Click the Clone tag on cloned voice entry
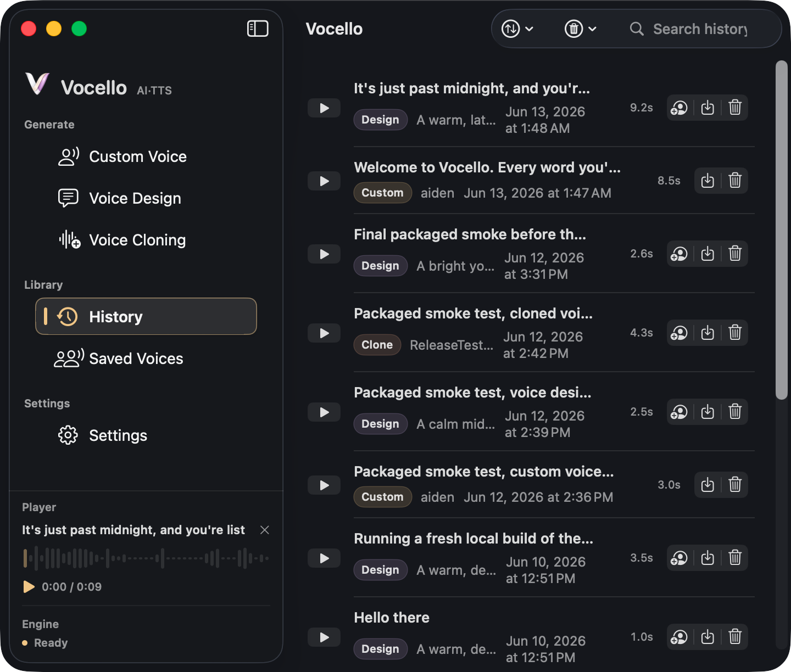 click(x=377, y=345)
